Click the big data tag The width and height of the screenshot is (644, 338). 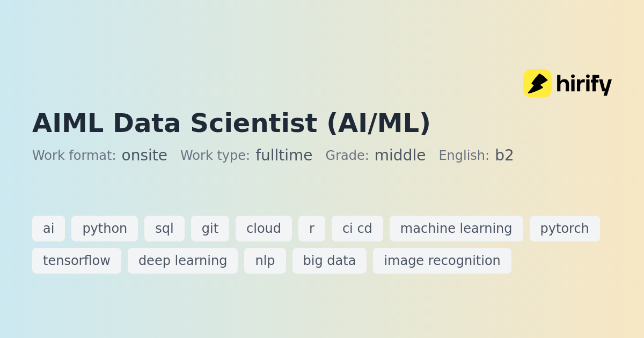click(x=330, y=261)
